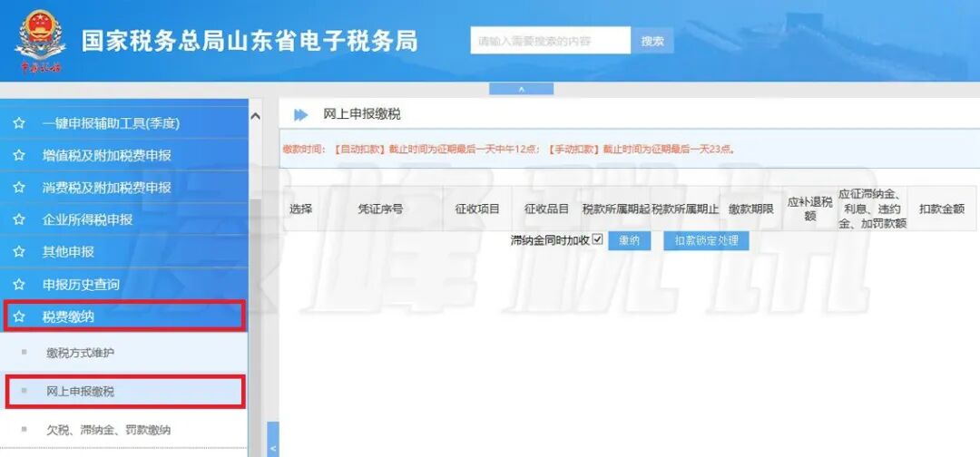
Task: Click the national tax emblem logo
Action: [x=40, y=41]
